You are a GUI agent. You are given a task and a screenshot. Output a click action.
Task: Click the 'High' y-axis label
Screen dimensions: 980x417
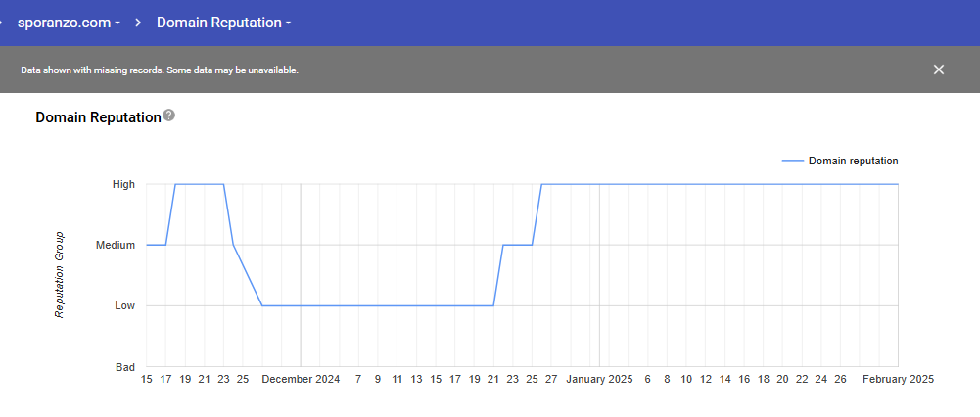[123, 184]
